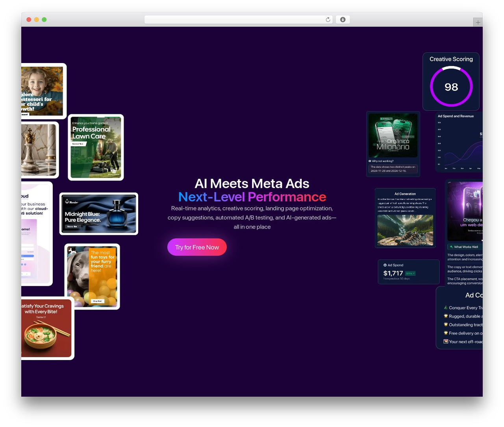Click the browser address bar
504x427 pixels.
(x=238, y=20)
